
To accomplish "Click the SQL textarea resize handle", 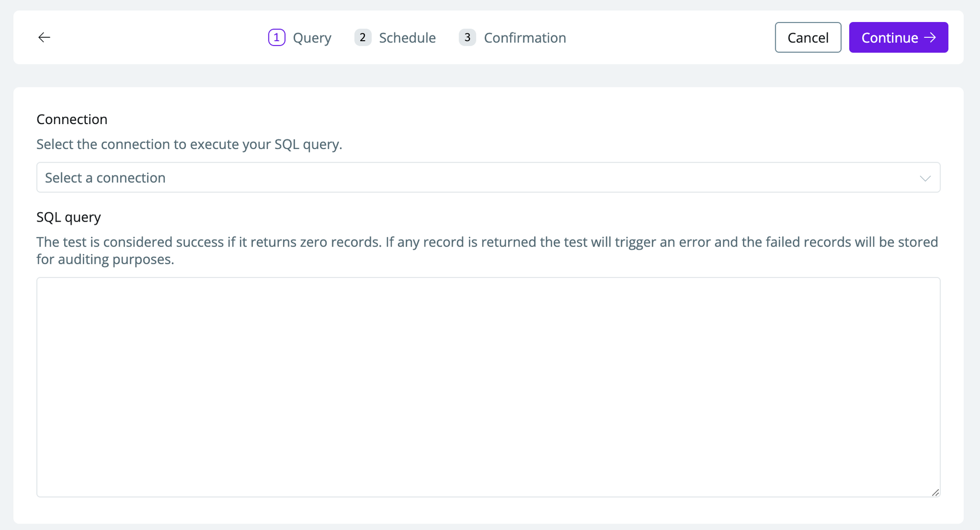I will tap(935, 492).
